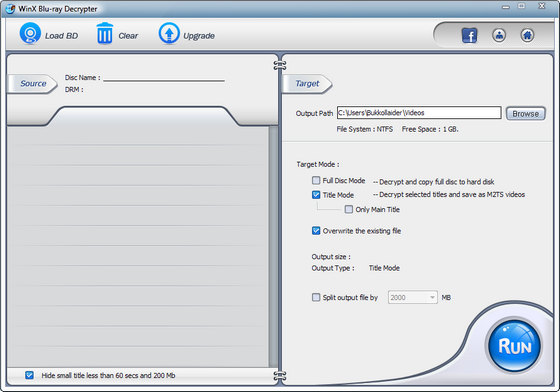This screenshot has width=560, height=392.
Task: Click the Clear text label
Action: click(128, 36)
